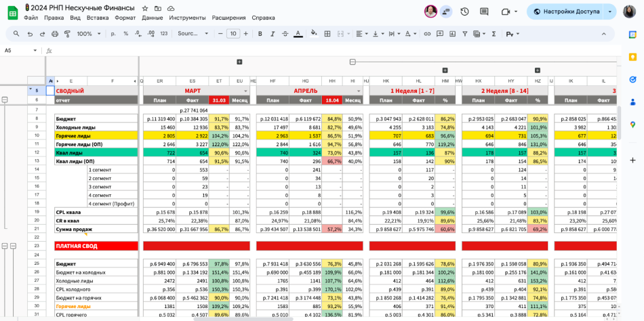Screen dimensions: 644x321
Task: Toggle italic formatting
Action: [273, 34]
